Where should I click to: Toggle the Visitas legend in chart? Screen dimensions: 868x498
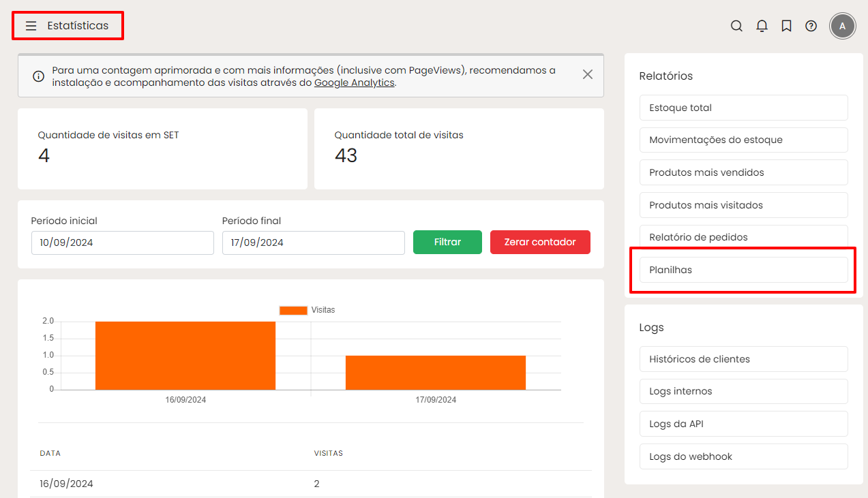pyautogui.click(x=307, y=310)
